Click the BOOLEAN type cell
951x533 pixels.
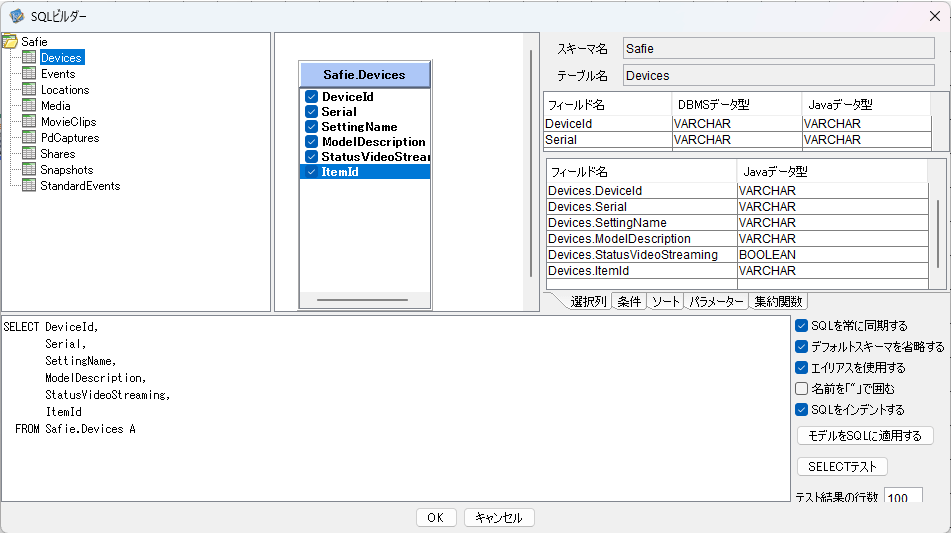832,255
